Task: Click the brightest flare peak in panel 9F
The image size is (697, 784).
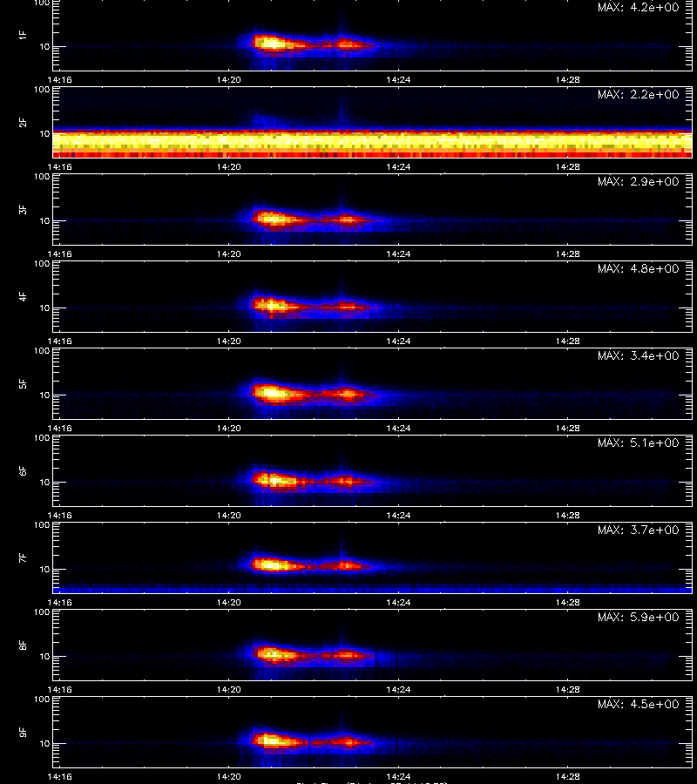Action: (x=271, y=740)
